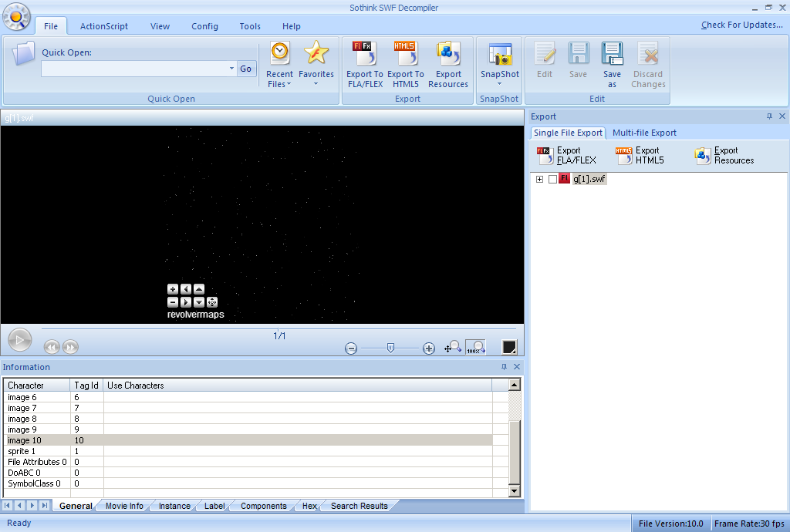This screenshot has width=790, height=532.
Task: Switch to Instance tab
Action: click(x=174, y=506)
